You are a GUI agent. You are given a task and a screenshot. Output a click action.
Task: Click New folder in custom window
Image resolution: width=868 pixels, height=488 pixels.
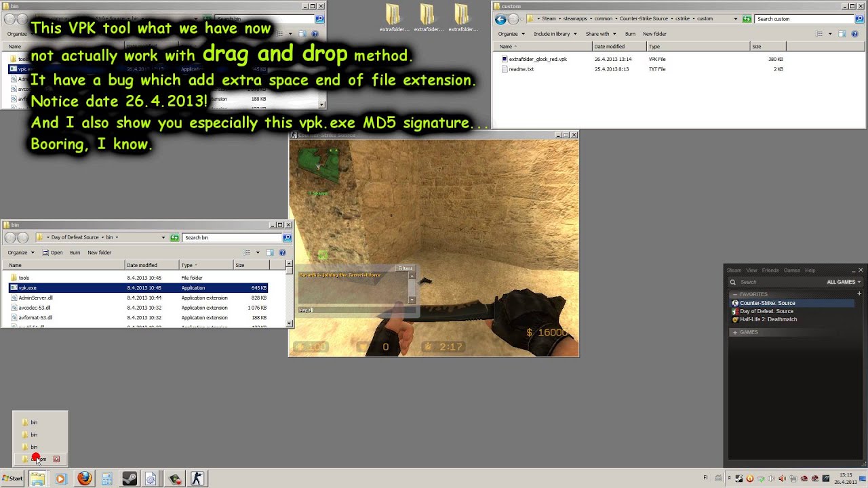click(x=654, y=34)
